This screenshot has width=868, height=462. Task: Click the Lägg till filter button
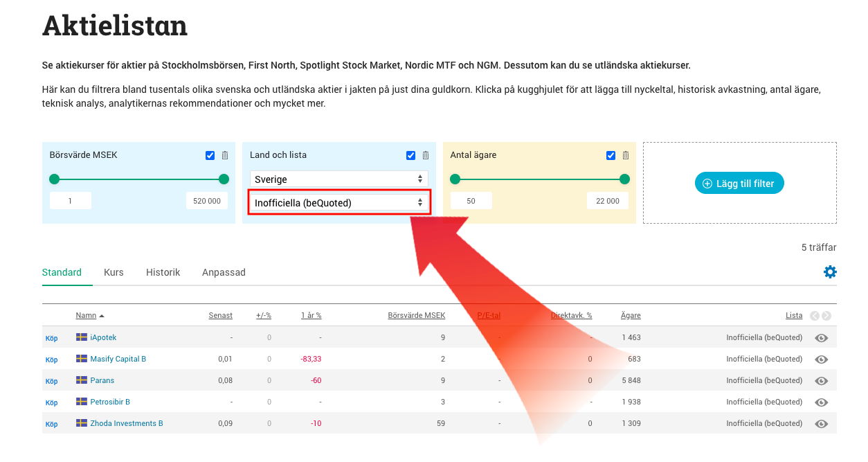[739, 184]
